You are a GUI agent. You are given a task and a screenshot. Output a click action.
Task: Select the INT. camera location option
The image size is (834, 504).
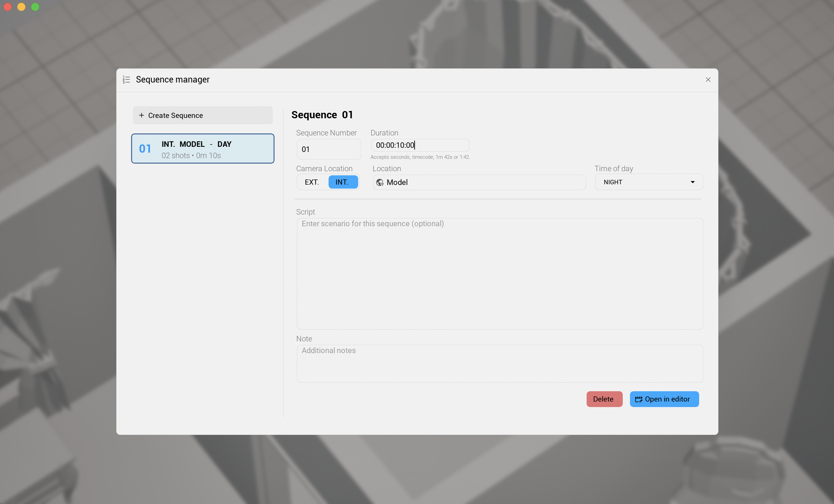pos(343,182)
